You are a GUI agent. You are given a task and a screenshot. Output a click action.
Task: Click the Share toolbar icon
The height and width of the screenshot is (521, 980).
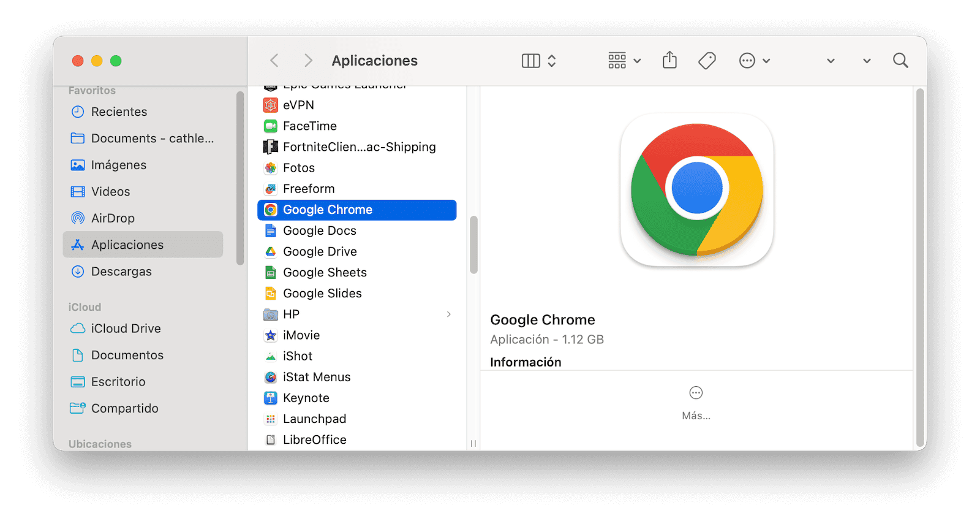point(669,60)
